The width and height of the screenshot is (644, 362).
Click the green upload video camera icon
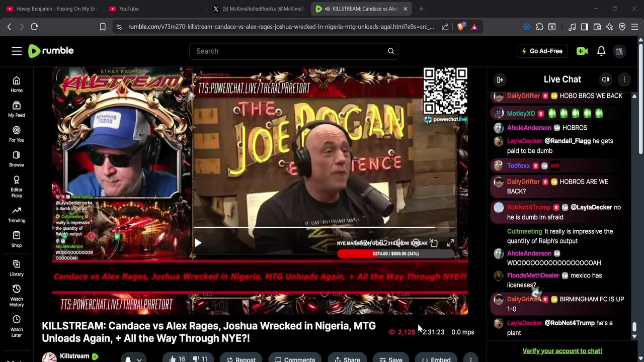[582, 51]
